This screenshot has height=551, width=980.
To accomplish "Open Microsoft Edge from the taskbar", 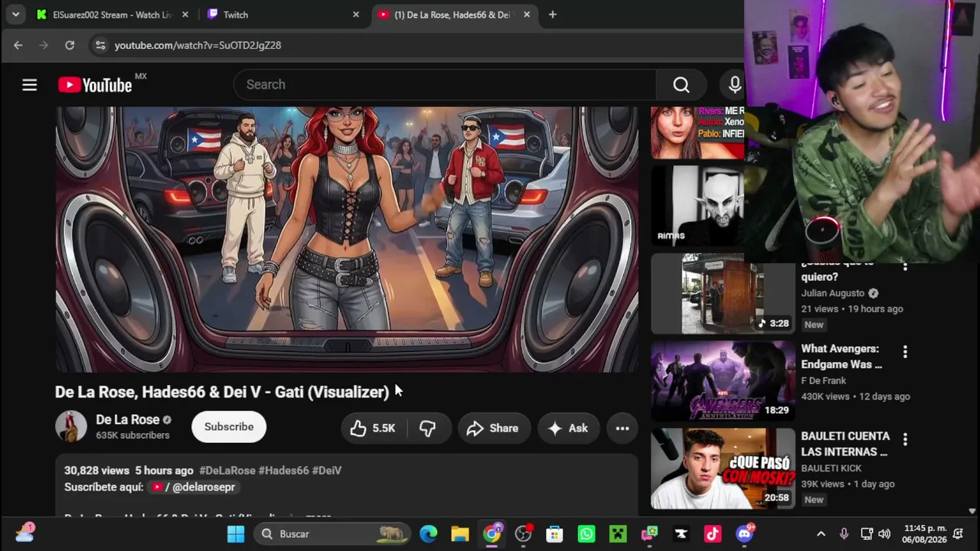I will point(428,534).
